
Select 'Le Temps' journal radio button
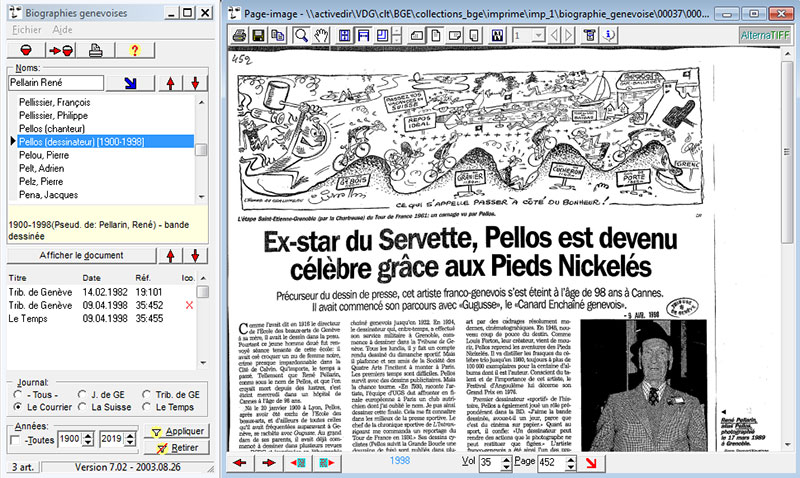click(x=146, y=407)
